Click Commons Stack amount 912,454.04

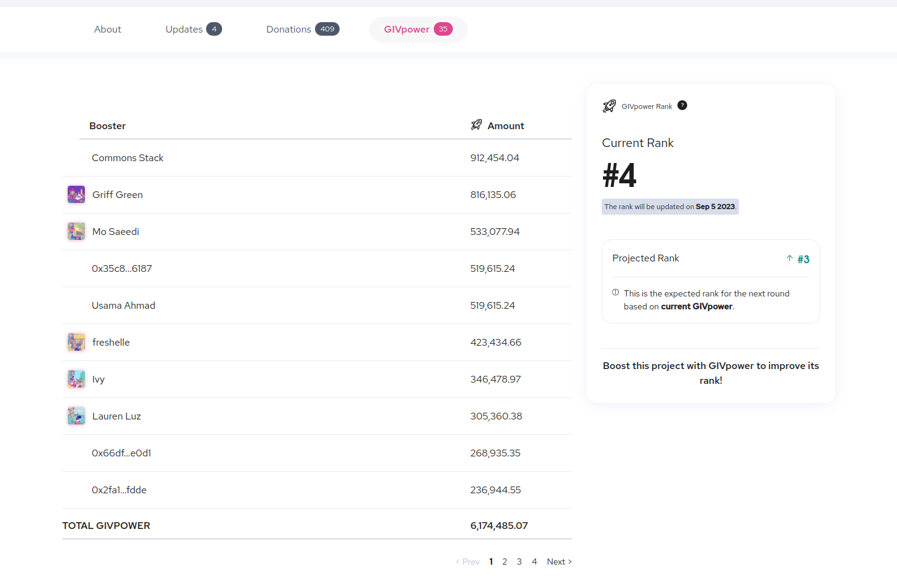pyautogui.click(x=495, y=158)
